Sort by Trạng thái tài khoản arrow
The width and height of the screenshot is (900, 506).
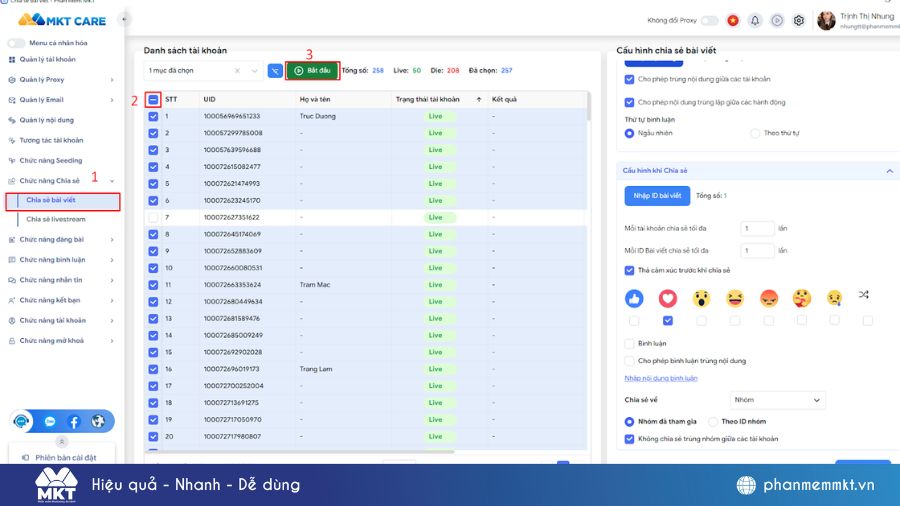tap(479, 99)
